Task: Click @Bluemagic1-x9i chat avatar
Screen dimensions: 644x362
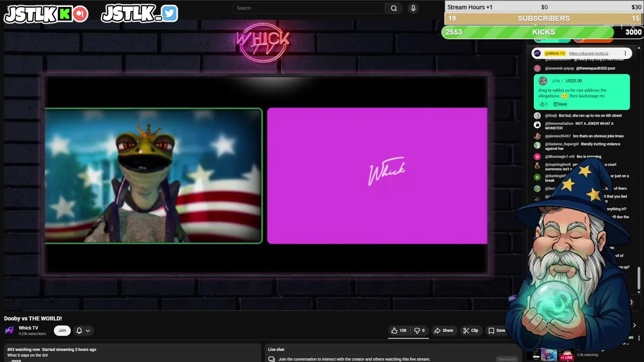Action: [x=537, y=157]
